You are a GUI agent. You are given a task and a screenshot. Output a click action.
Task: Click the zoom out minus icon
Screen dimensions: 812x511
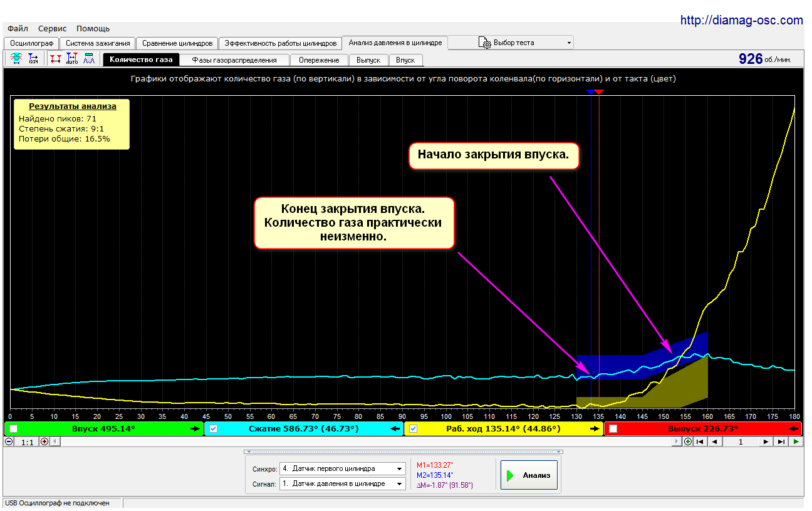coord(9,441)
